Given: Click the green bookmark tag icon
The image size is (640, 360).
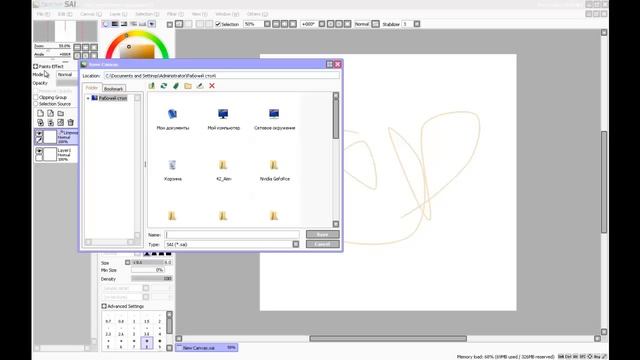Looking at the screenshot, I should pos(176,86).
